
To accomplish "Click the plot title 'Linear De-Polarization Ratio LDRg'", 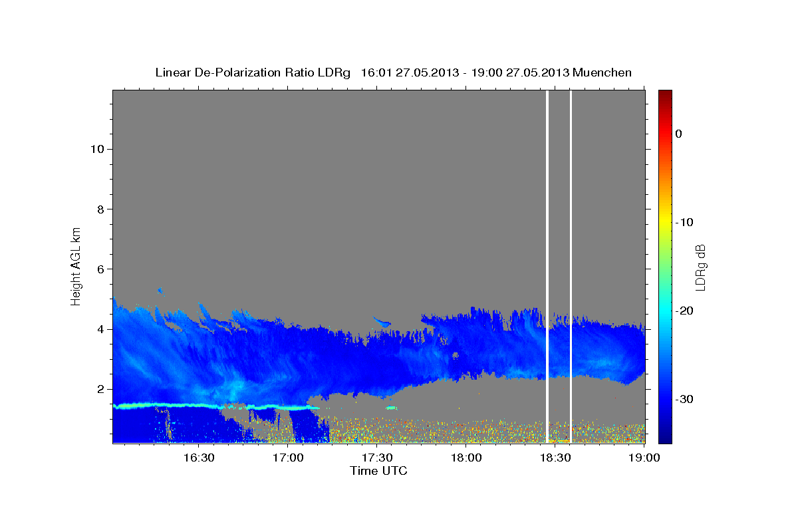I will [x=253, y=72].
